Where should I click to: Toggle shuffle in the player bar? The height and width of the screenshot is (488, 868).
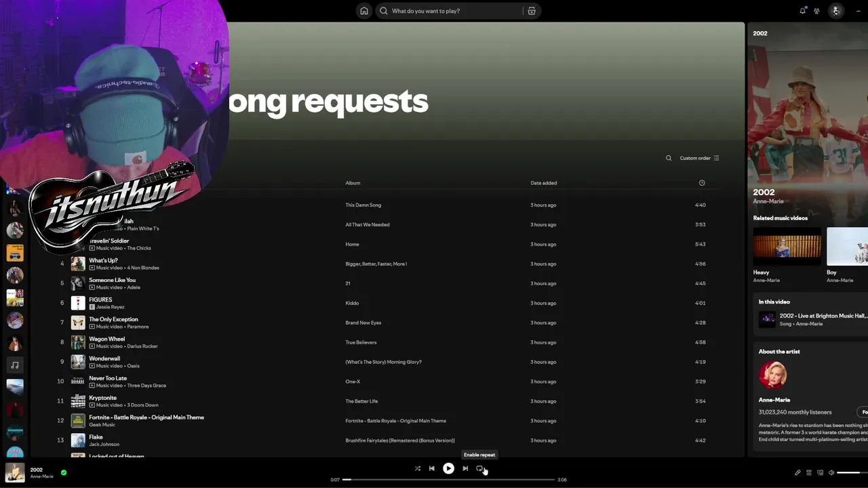coord(418,468)
